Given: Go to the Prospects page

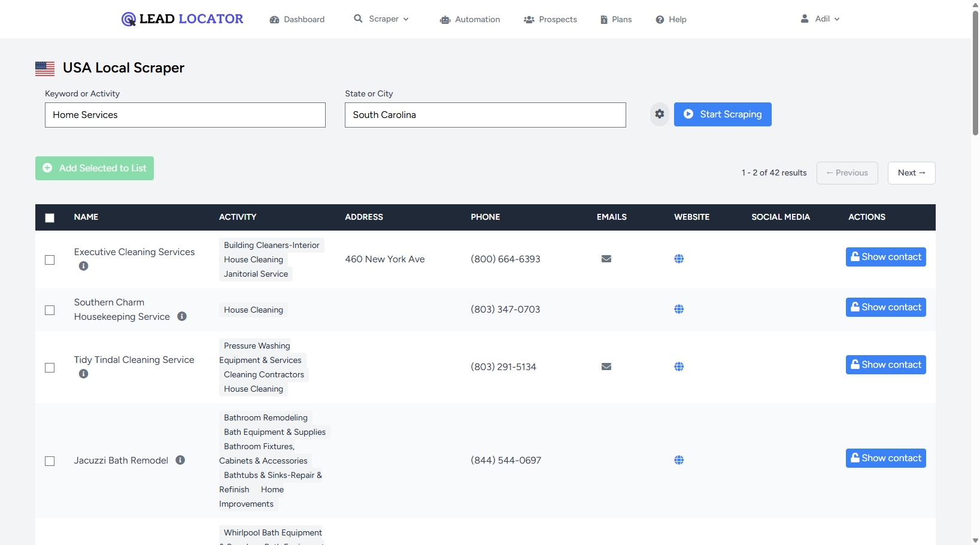Looking at the screenshot, I should (x=550, y=20).
